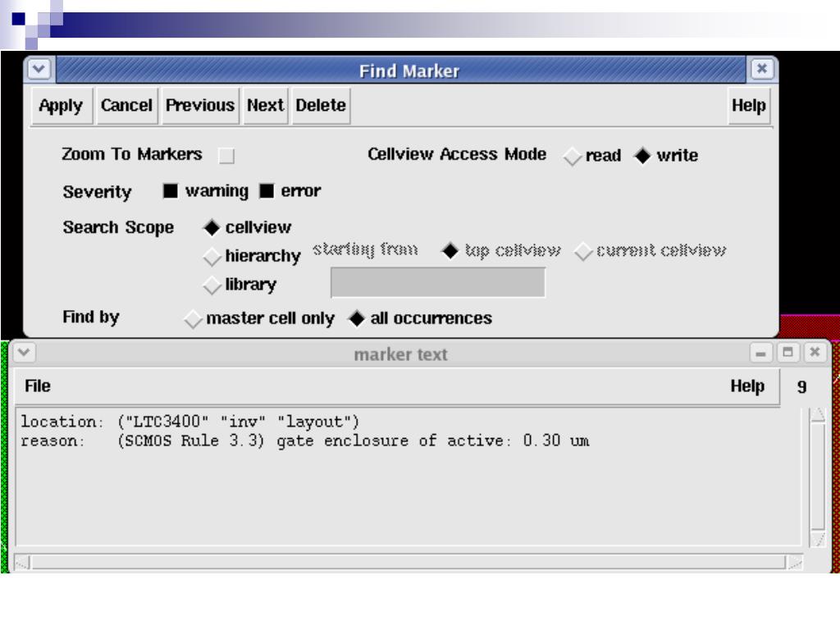This screenshot has width=840, height=630.
Task: Enable the Zoom To Markers checkbox
Action: 226,155
